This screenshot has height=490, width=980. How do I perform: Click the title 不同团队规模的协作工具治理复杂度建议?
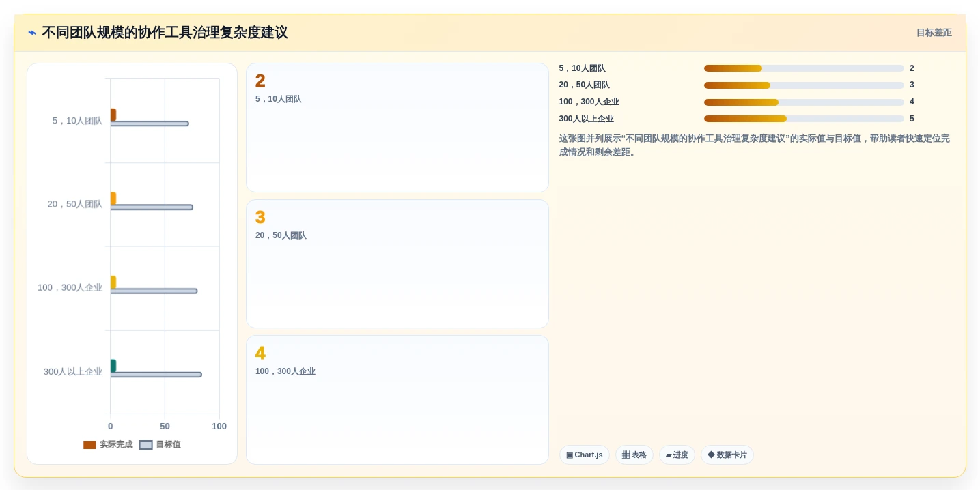pyautogui.click(x=165, y=33)
